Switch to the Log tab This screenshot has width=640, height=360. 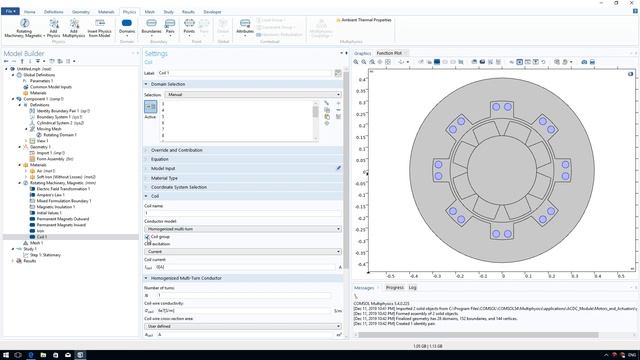point(413,288)
